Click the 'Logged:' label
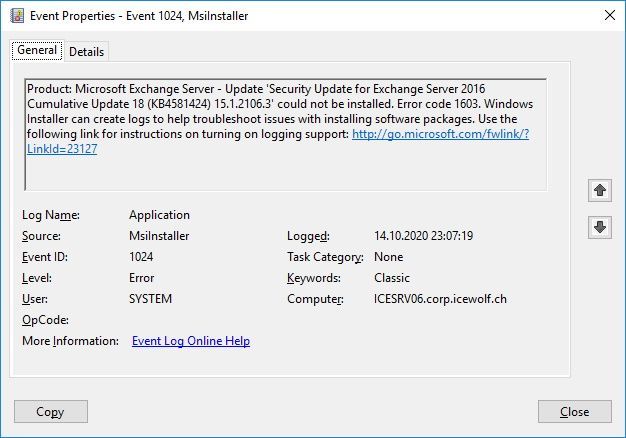 click(x=308, y=236)
